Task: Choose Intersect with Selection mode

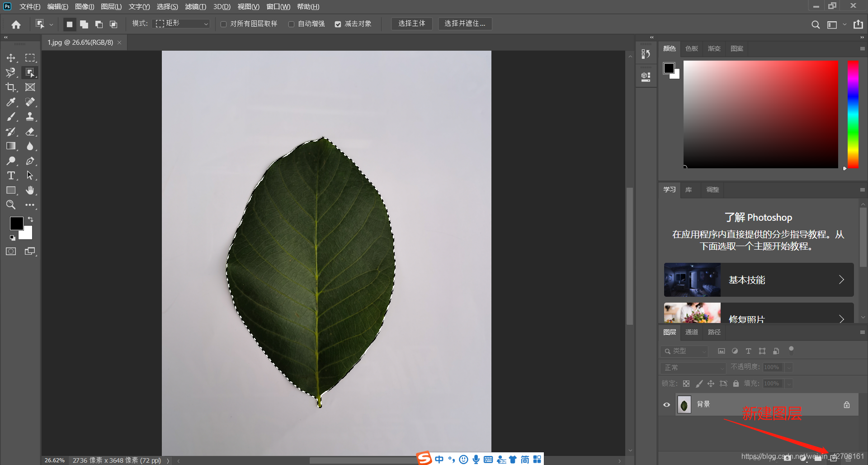Action: tap(113, 24)
